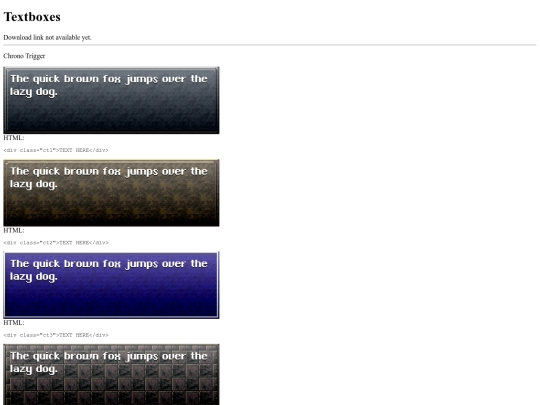Click the "Chrono Trigger" section label
The width and height of the screenshot is (540, 405).
click(24, 56)
